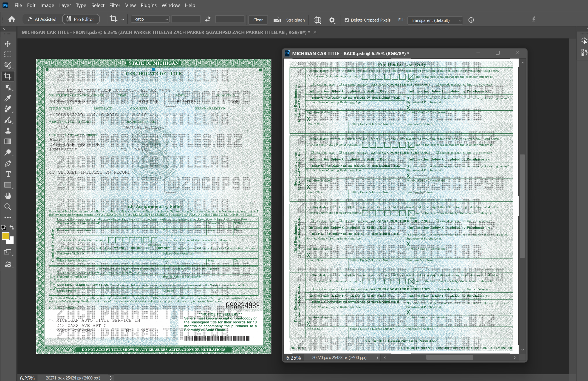This screenshot has height=381, width=588.
Task: Select the Move tool
Action: [8, 44]
